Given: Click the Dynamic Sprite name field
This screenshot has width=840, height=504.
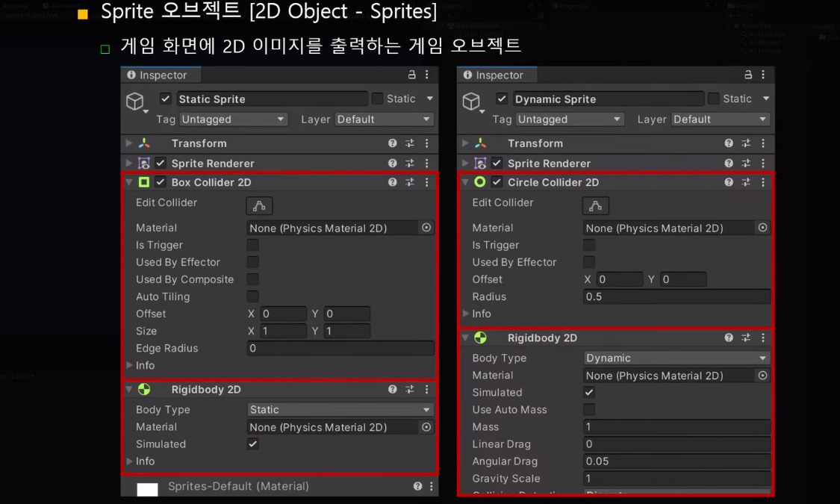Looking at the screenshot, I should tap(609, 99).
